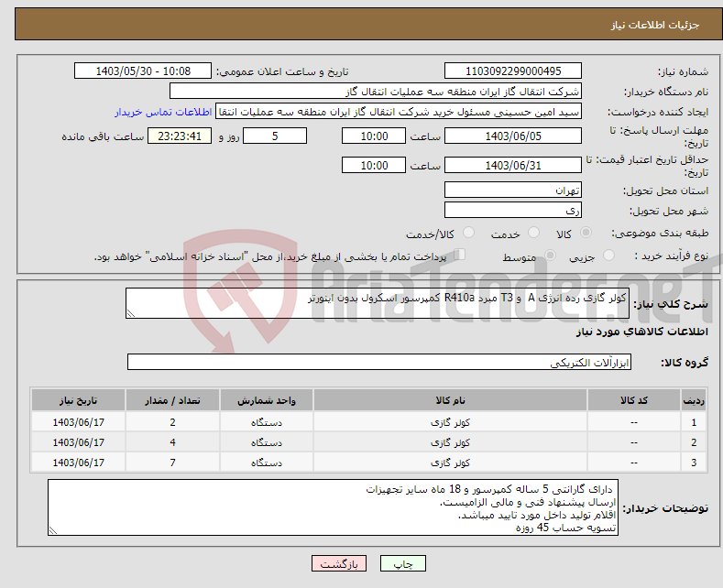Toggle the treasury bonds payment checkbox
The width and height of the screenshot is (723, 588).
(x=460, y=255)
